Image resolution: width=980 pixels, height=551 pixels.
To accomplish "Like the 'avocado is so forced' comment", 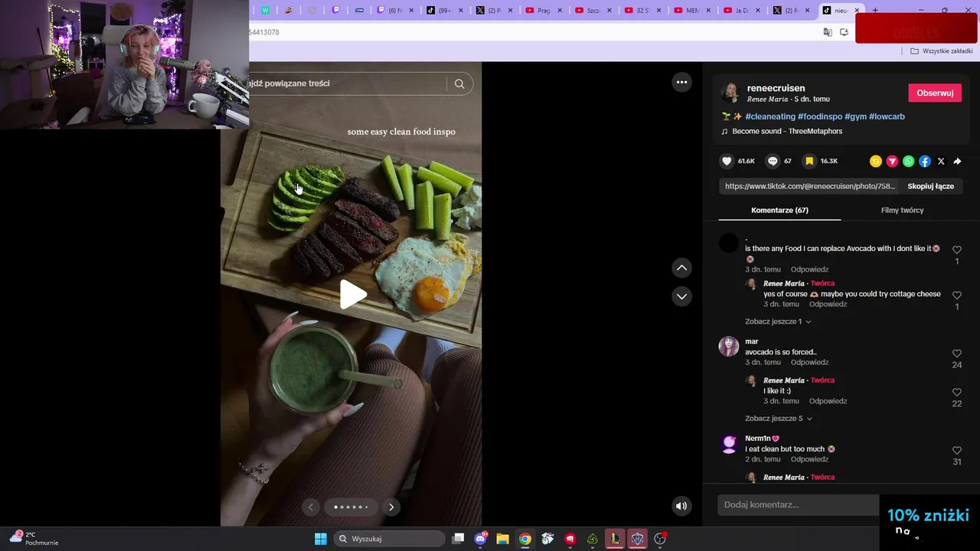I will pos(957,354).
